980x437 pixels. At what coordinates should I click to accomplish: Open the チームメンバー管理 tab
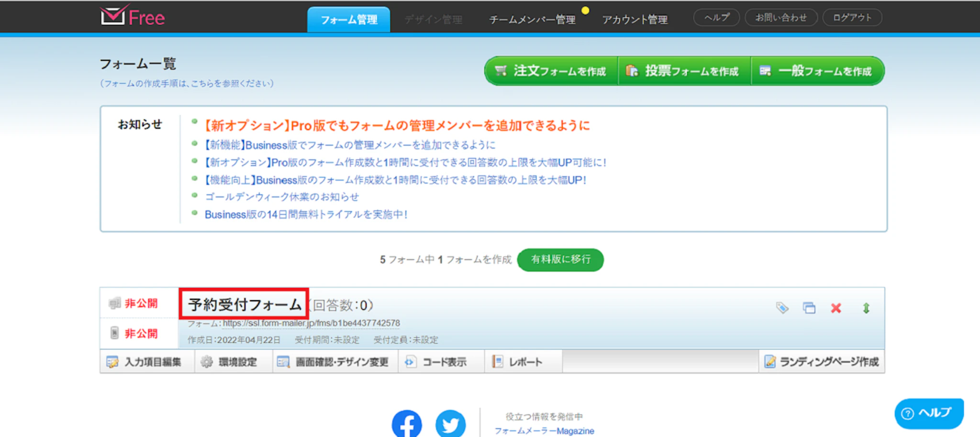(532, 20)
